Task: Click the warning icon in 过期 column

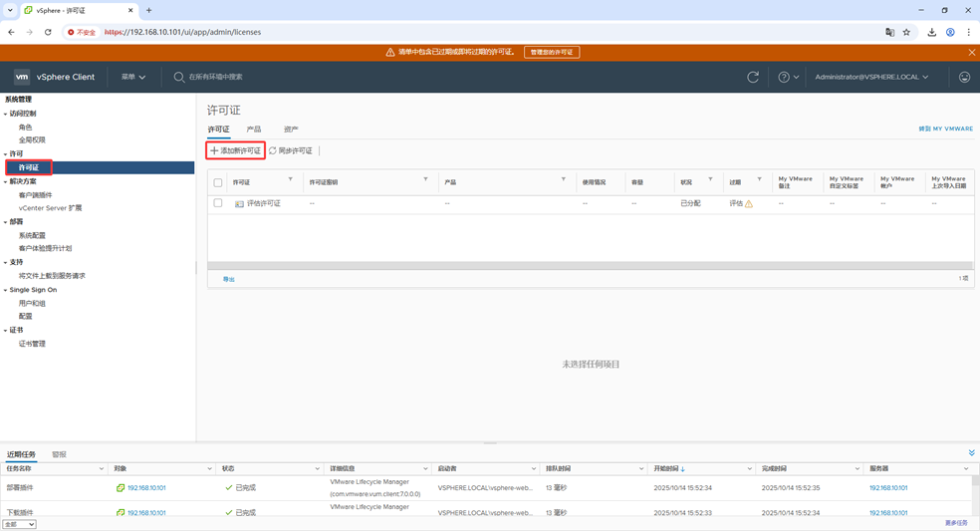Action: (x=749, y=203)
